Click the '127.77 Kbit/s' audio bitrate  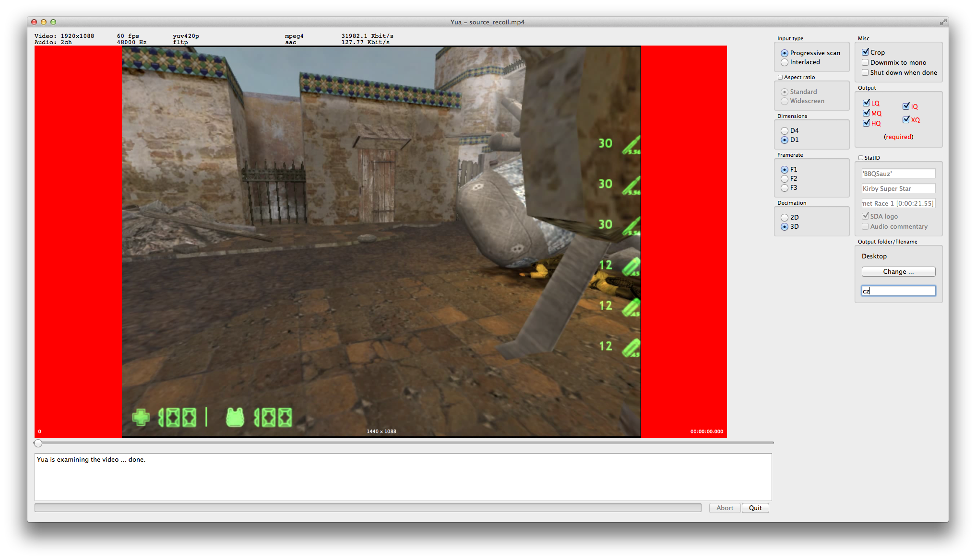(x=366, y=42)
